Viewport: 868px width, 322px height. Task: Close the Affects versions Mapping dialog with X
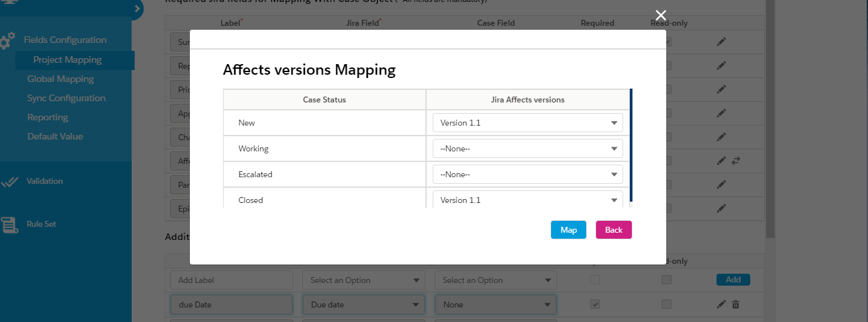pos(660,15)
